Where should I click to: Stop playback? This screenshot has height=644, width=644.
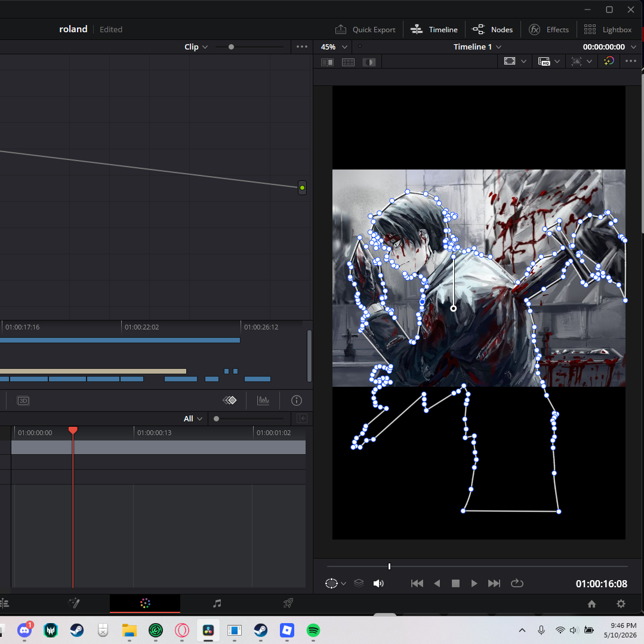(455, 583)
